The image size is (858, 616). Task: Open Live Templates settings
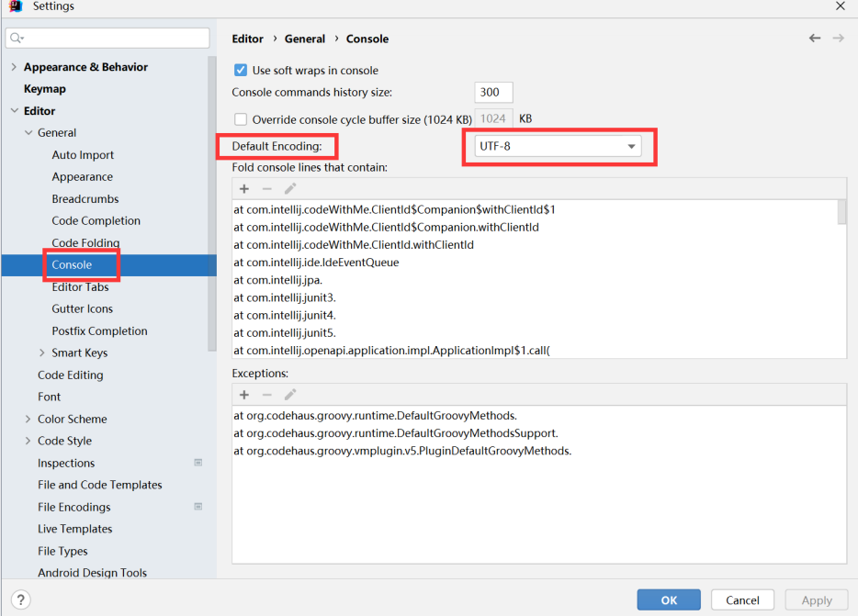click(x=74, y=529)
